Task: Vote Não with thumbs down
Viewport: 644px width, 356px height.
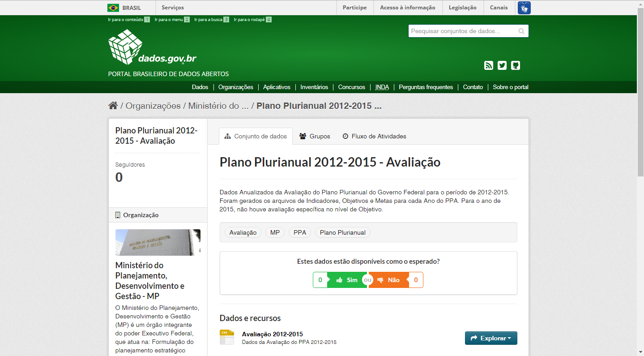Action: 388,280
